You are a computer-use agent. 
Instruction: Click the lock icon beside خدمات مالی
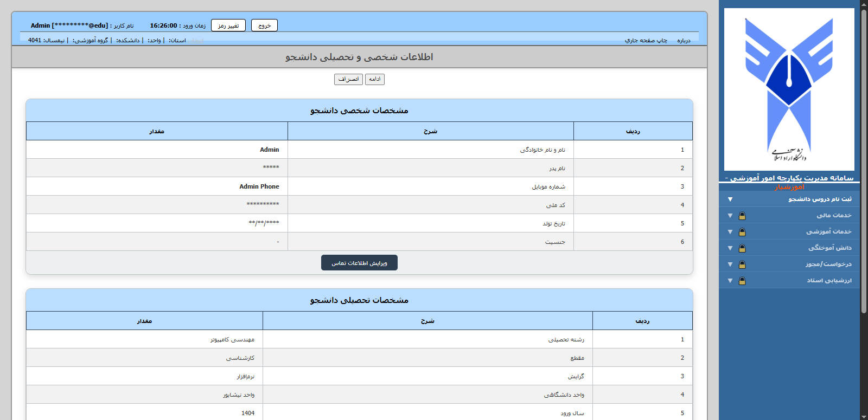[x=742, y=216]
